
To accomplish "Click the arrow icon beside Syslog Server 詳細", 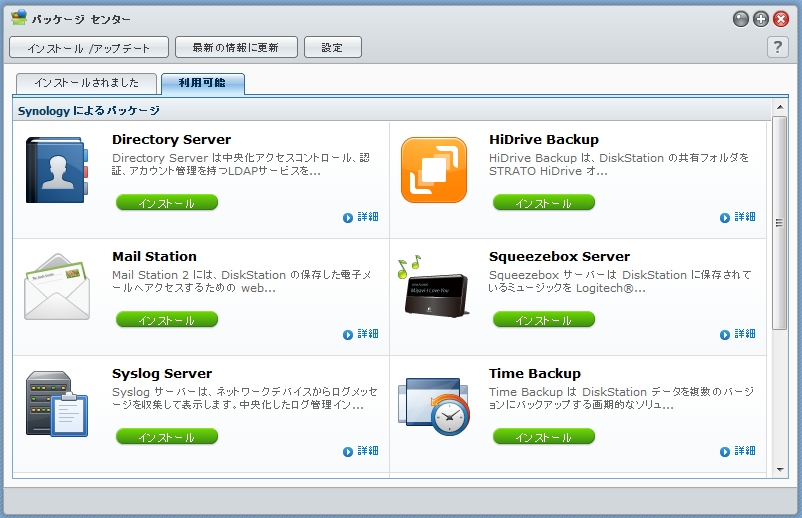I will pos(348,452).
